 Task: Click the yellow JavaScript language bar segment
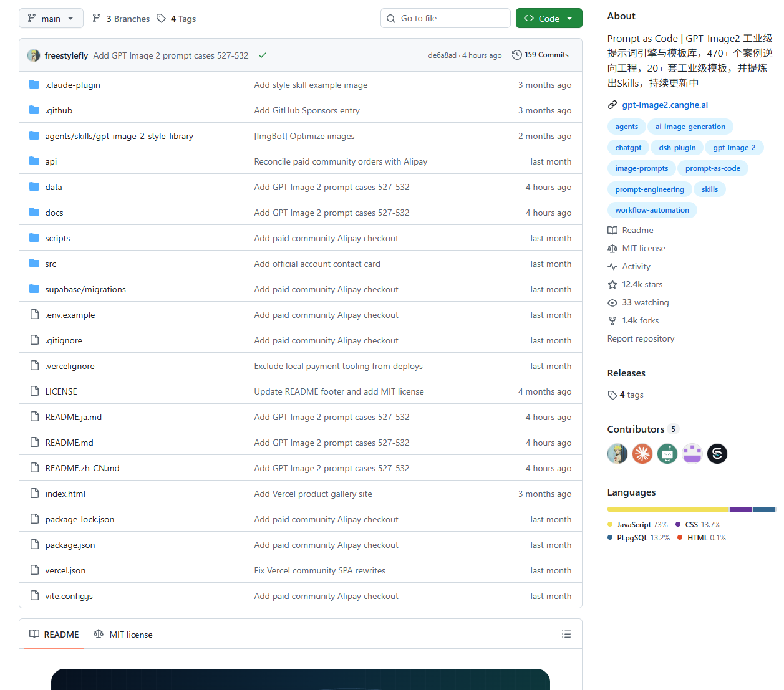[x=668, y=509]
